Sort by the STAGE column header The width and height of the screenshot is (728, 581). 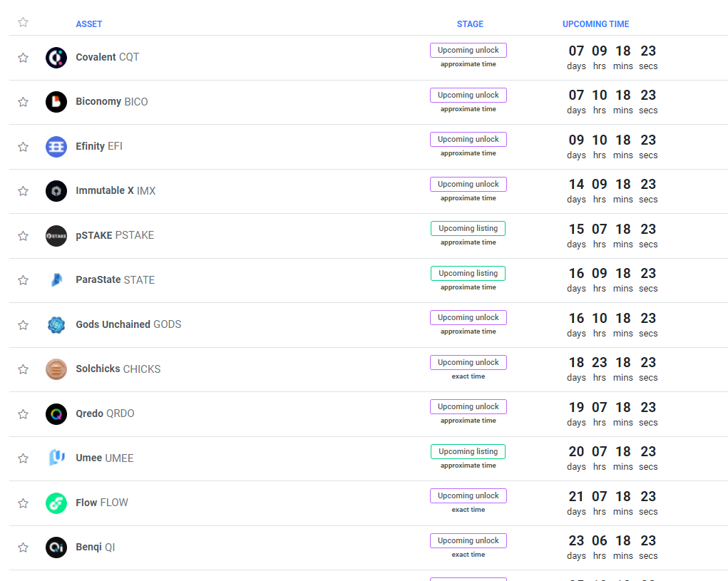(470, 24)
